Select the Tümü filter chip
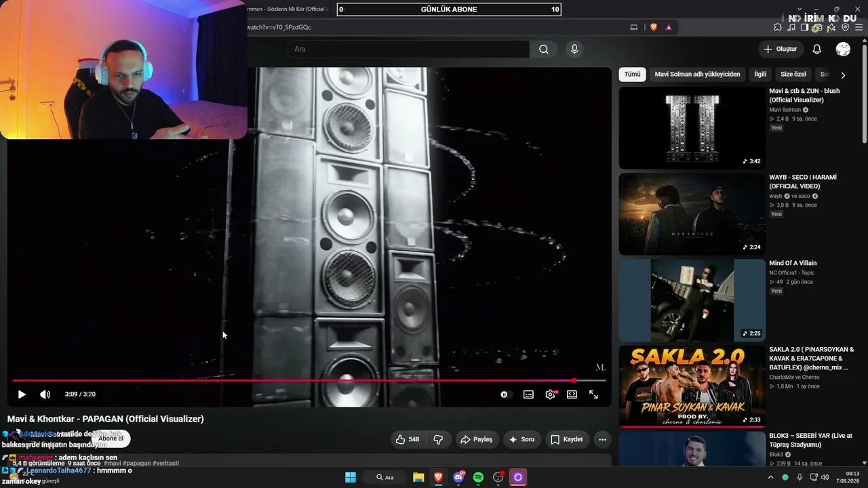Image resolution: width=868 pixels, height=488 pixels. 632,74
